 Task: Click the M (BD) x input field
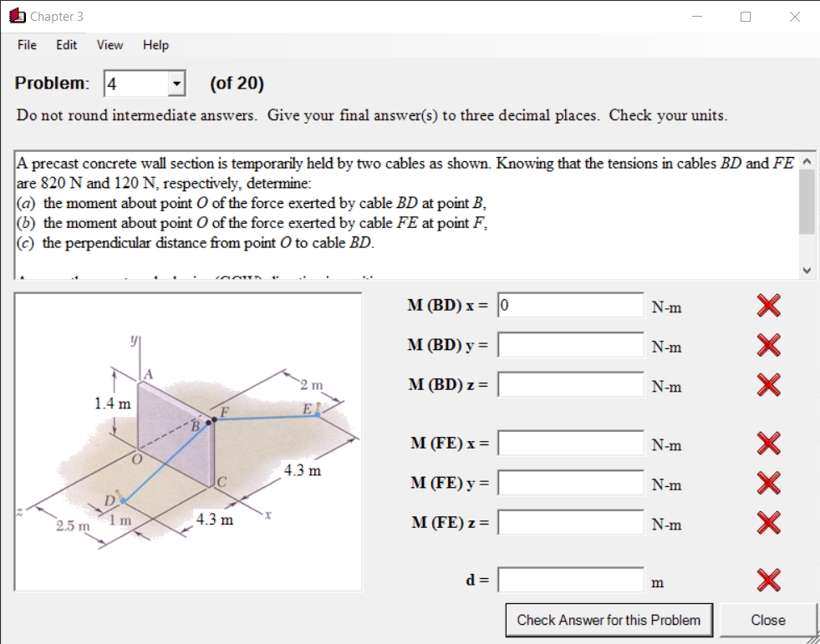pyautogui.click(x=571, y=305)
